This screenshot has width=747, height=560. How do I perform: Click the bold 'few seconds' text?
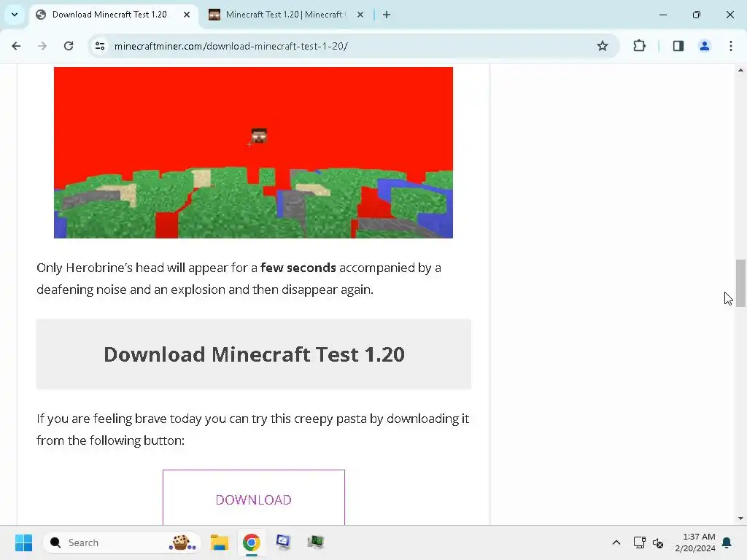click(x=298, y=268)
